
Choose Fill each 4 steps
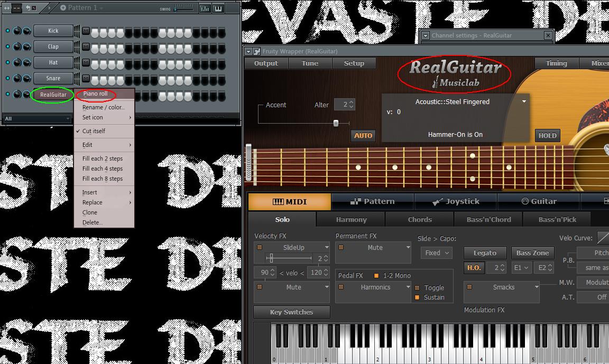[x=103, y=169]
